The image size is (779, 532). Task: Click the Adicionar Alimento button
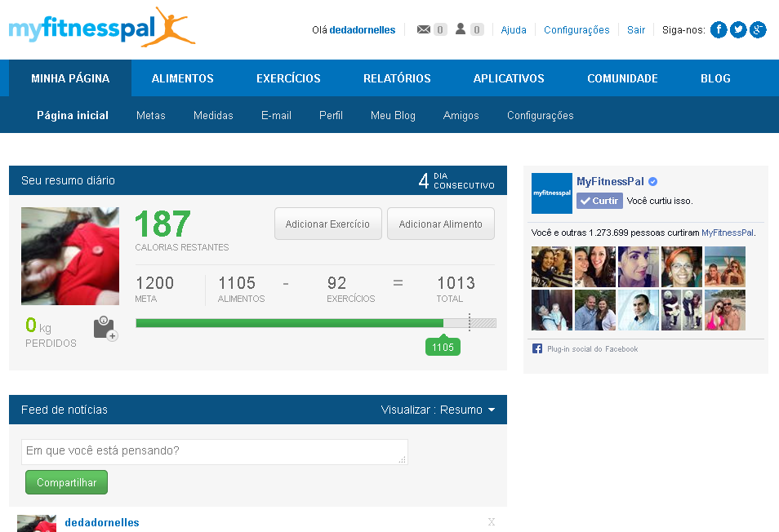[441, 224]
